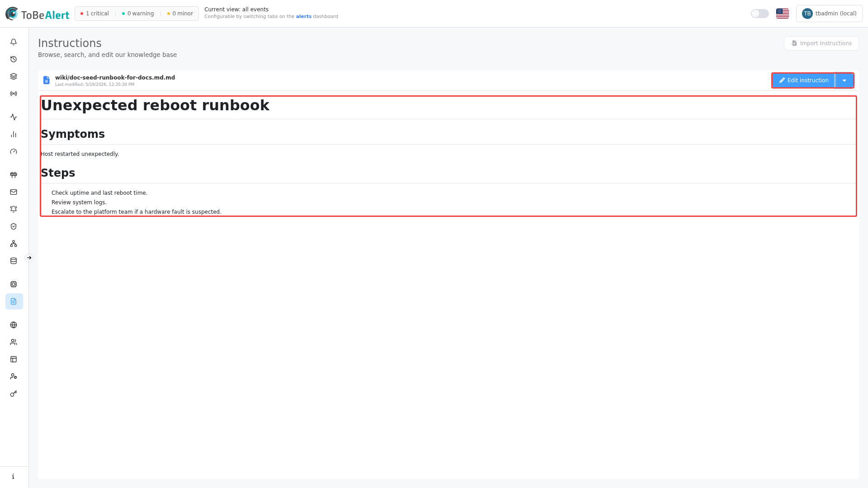Click the Edit instruction button
The height and width of the screenshot is (488, 868).
pyautogui.click(x=804, y=80)
